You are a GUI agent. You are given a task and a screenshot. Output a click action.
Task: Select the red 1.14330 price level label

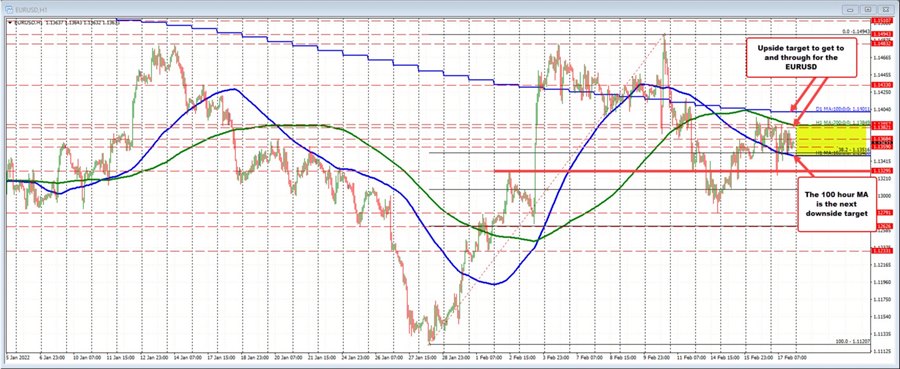[x=882, y=85]
